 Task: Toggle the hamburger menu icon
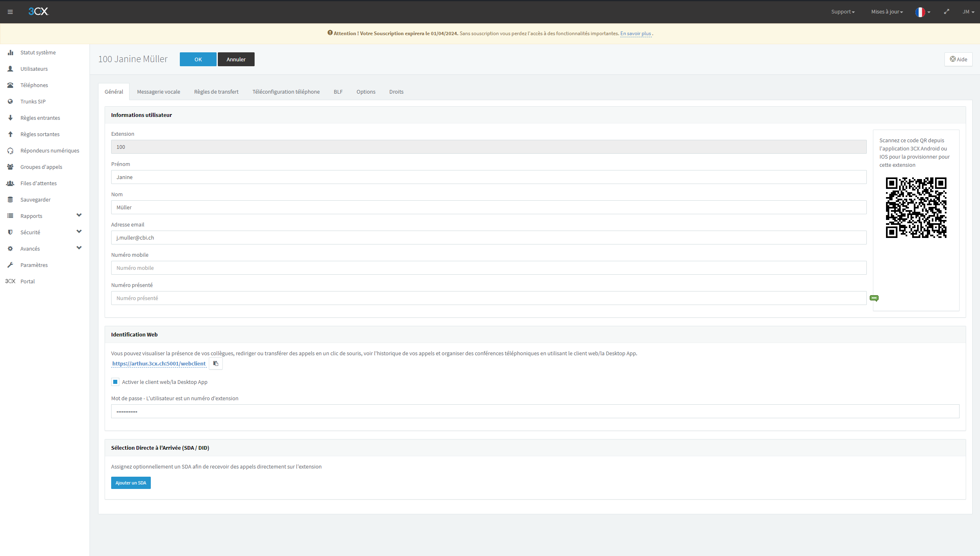coord(10,12)
